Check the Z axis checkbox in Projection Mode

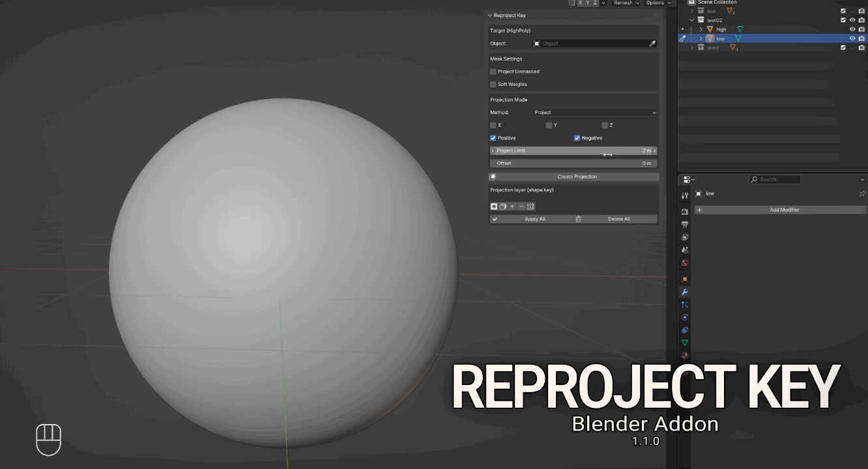click(605, 125)
